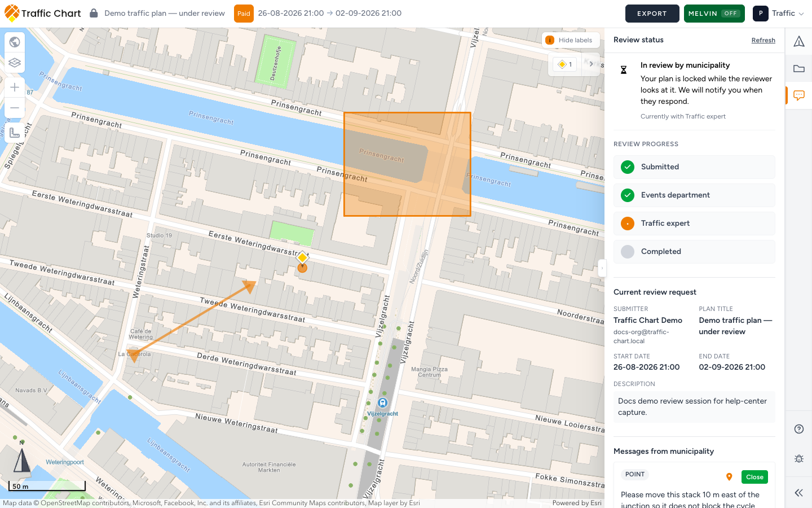Click the bug report icon

[x=798, y=458]
